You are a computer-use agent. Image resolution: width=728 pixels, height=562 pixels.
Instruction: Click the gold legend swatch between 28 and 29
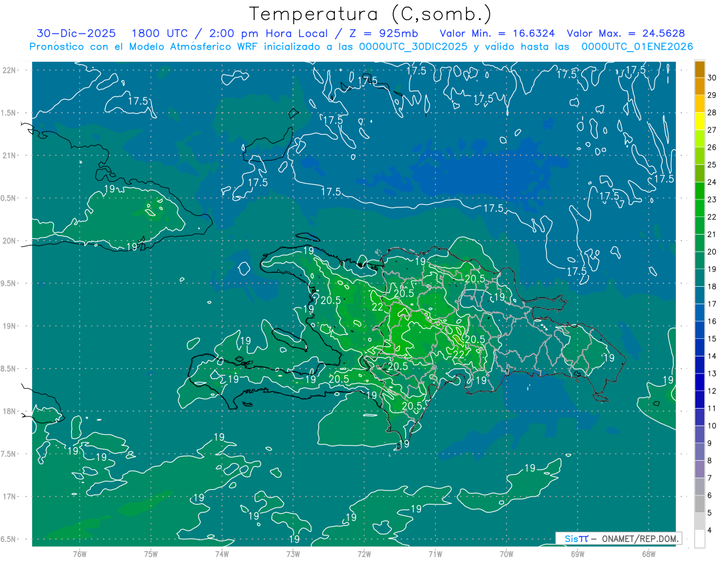(x=699, y=104)
